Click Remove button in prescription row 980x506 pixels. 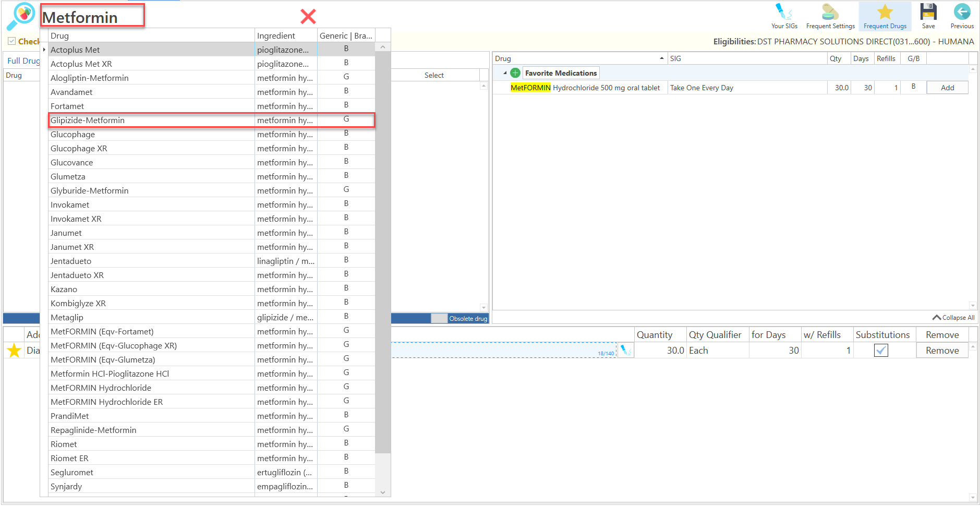(942, 351)
